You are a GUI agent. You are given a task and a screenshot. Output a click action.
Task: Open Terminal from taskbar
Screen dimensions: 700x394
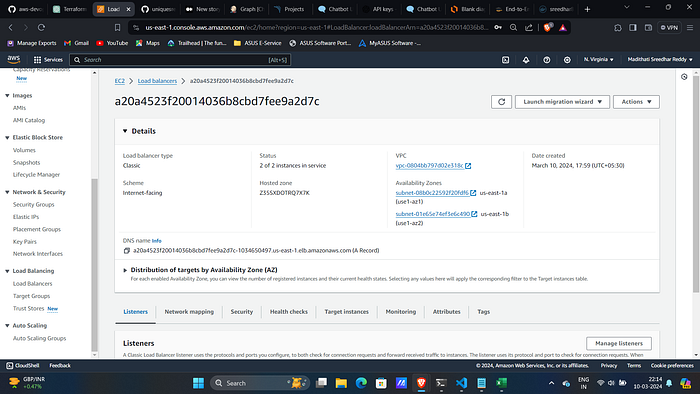tap(441, 383)
